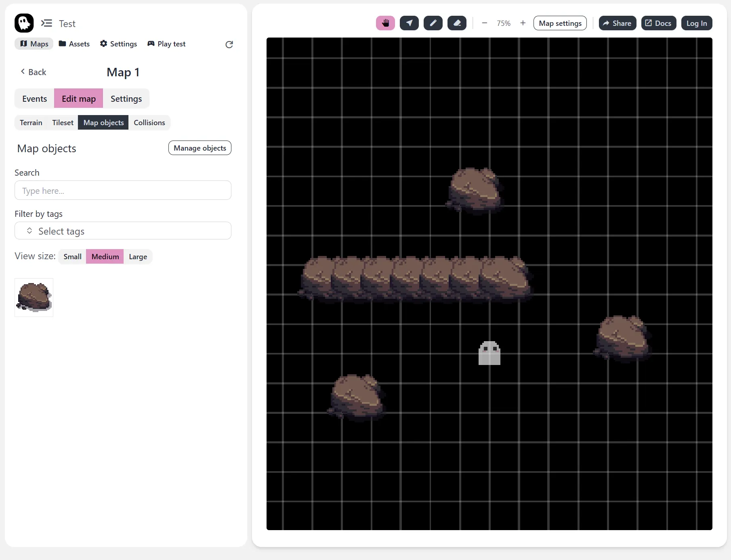
Task: Select the arrow pointer tool
Action: 409,23
